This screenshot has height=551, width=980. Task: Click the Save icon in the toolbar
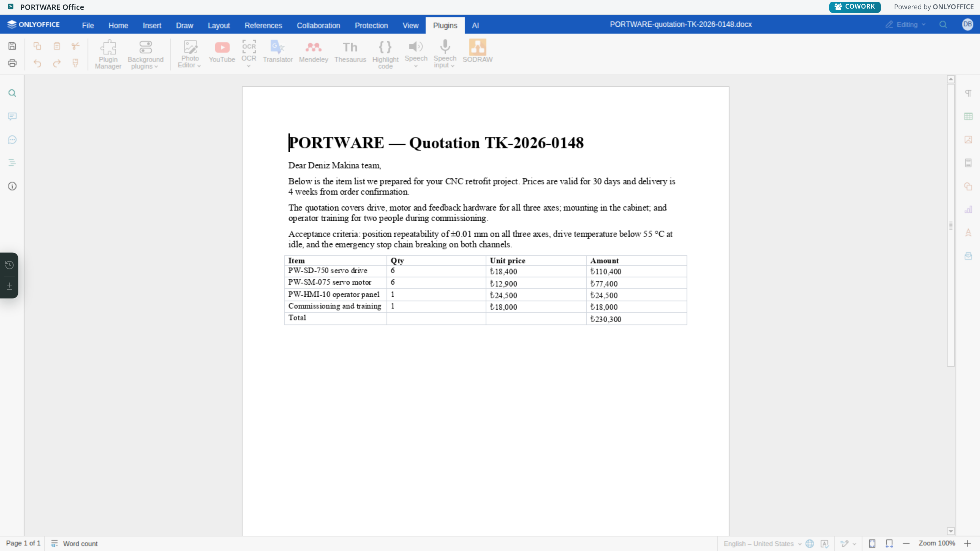point(12,46)
